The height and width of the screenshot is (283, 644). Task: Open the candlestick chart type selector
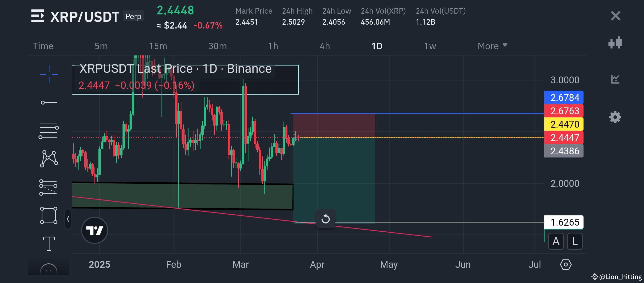[x=615, y=43]
